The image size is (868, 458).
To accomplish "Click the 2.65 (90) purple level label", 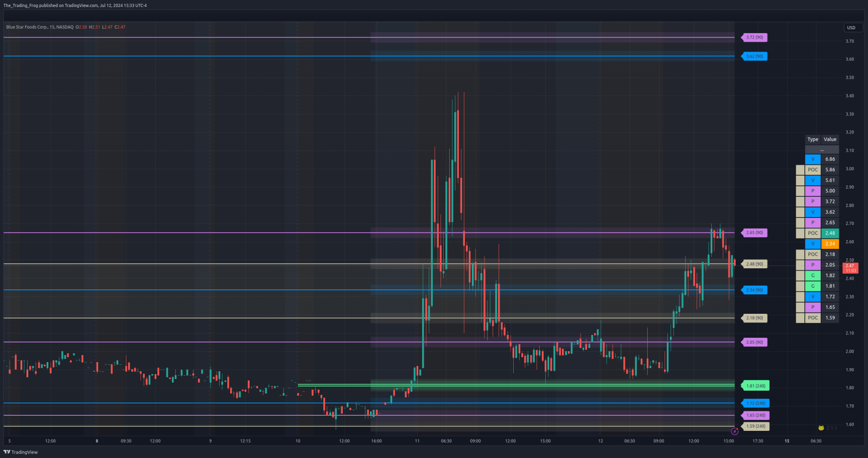I will coord(754,233).
